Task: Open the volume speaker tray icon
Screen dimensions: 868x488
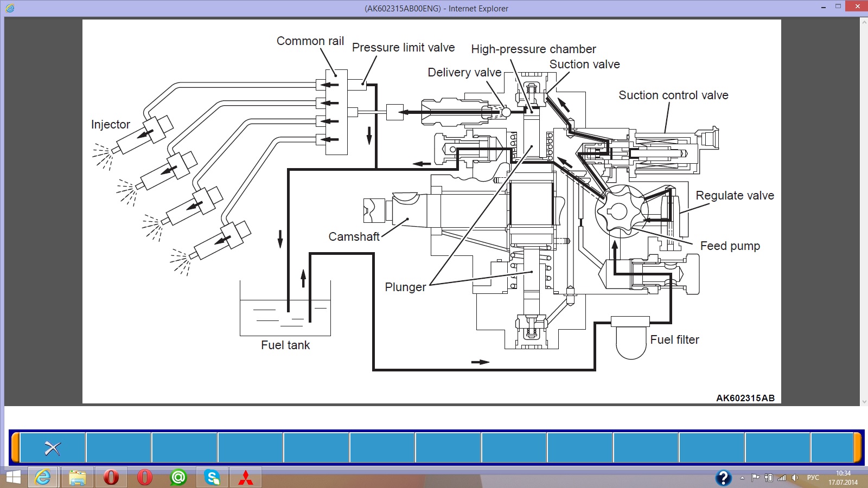Action: pyautogui.click(x=795, y=478)
